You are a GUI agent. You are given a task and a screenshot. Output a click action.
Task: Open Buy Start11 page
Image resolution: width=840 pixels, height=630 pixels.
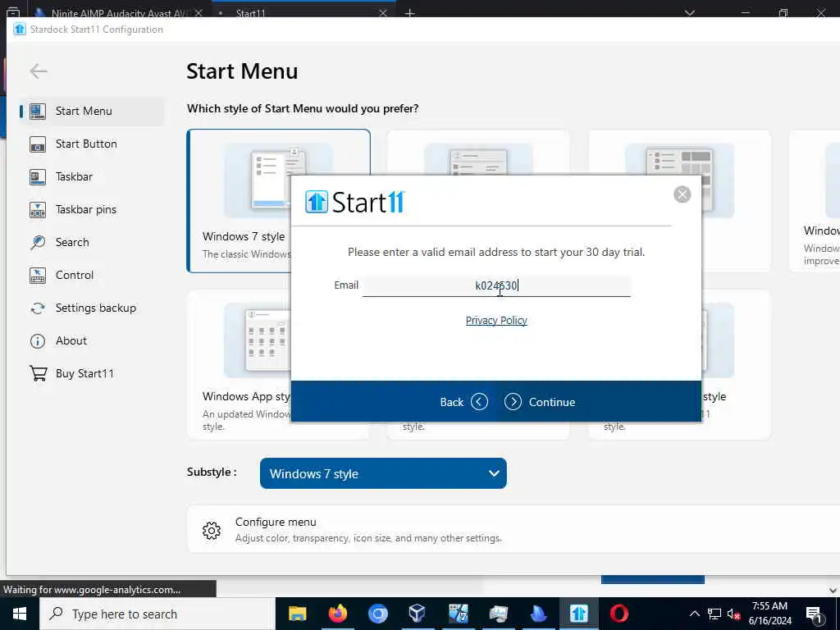[x=91, y=373]
